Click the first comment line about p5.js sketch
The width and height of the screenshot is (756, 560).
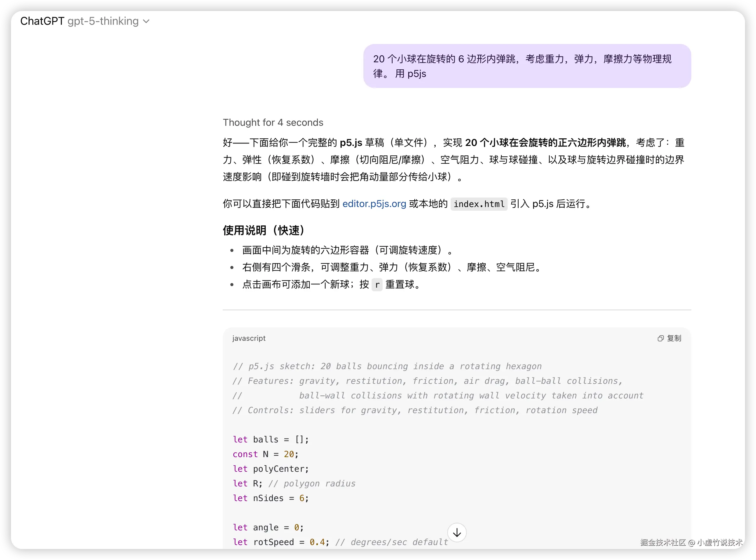click(387, 366)
